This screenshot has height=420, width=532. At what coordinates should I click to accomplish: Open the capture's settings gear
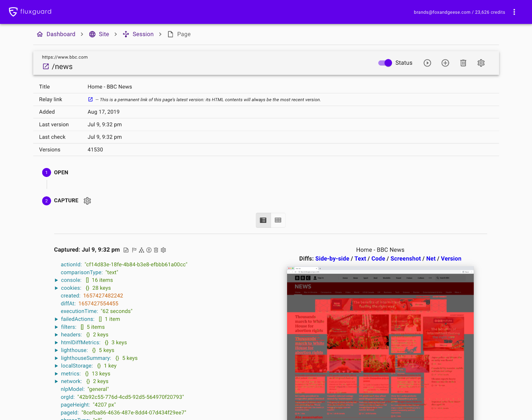(164, 250)
